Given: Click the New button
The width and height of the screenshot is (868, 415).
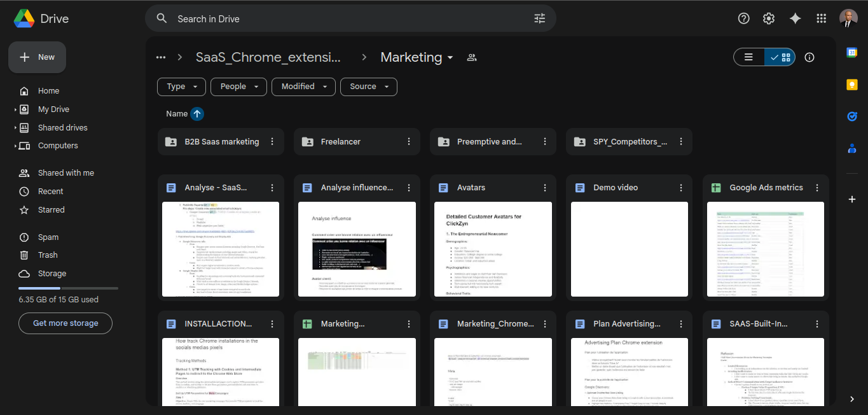Looking at the screenshot, I should (37, 57).
